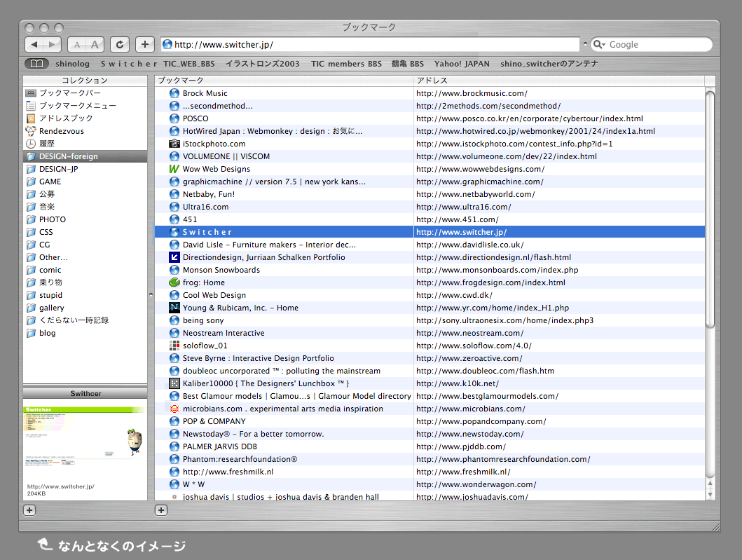
Task: Select the ブックマークバー collection
Action: (85, 93)
